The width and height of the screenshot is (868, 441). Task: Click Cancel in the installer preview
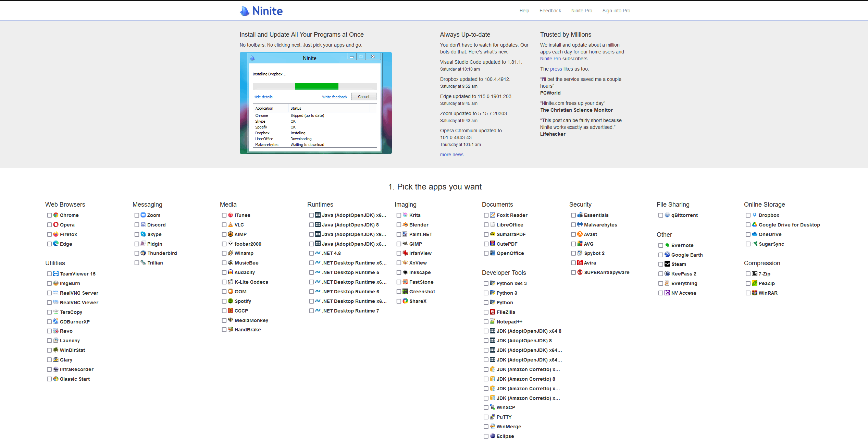coord(363,97)
